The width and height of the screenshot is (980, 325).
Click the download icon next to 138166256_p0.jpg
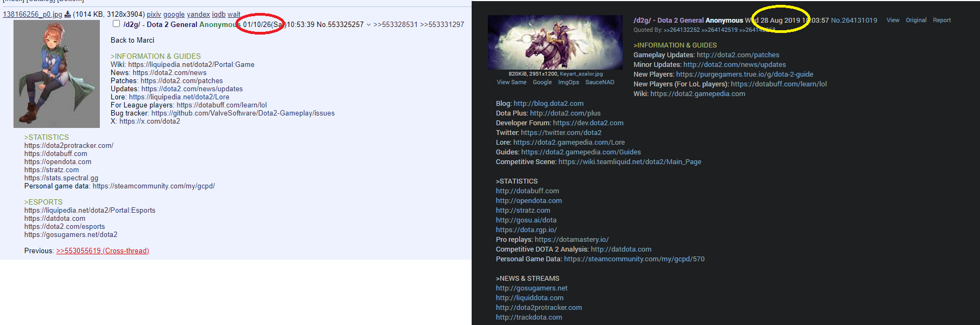(67, 15)
